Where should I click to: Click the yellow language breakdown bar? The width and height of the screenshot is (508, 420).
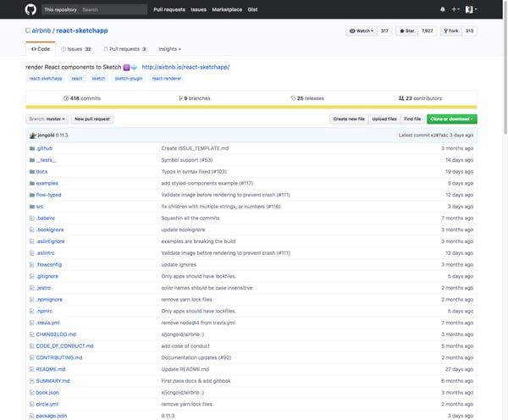pos(251,107)
